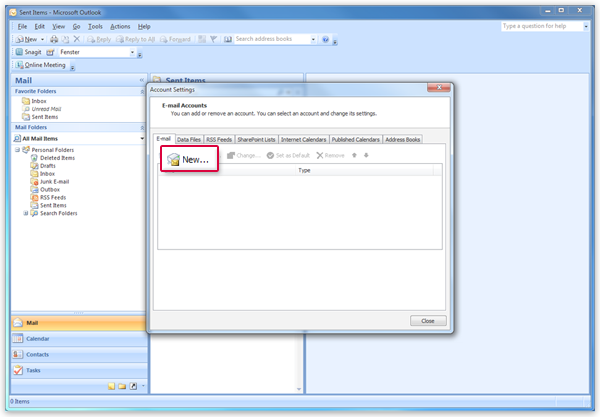Open the File menu
Image resolution: width=600 pixels, height=417 pixels.
coord(22,26)
